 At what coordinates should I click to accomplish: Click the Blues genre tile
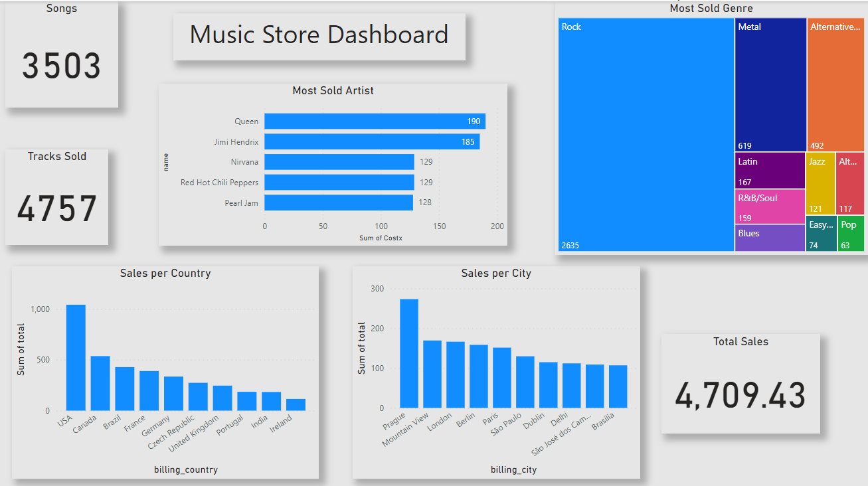(x=770, y=238)
